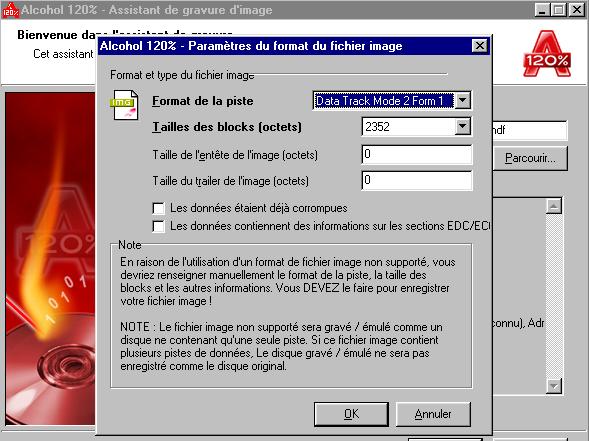Viewport: 589px width, 441px height.
Task: Click the IMG file icon
Action: tap(125, 105)
